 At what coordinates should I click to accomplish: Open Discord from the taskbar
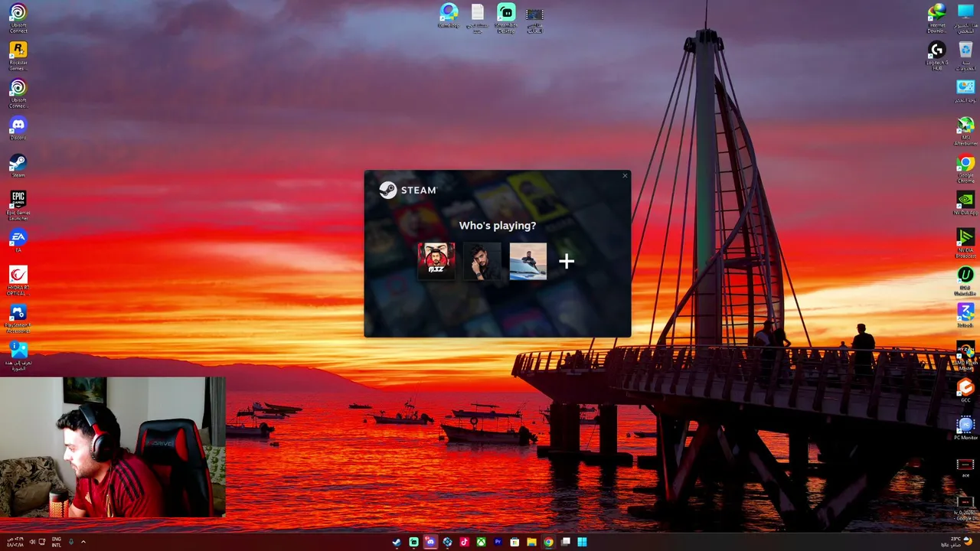(430, 542)
